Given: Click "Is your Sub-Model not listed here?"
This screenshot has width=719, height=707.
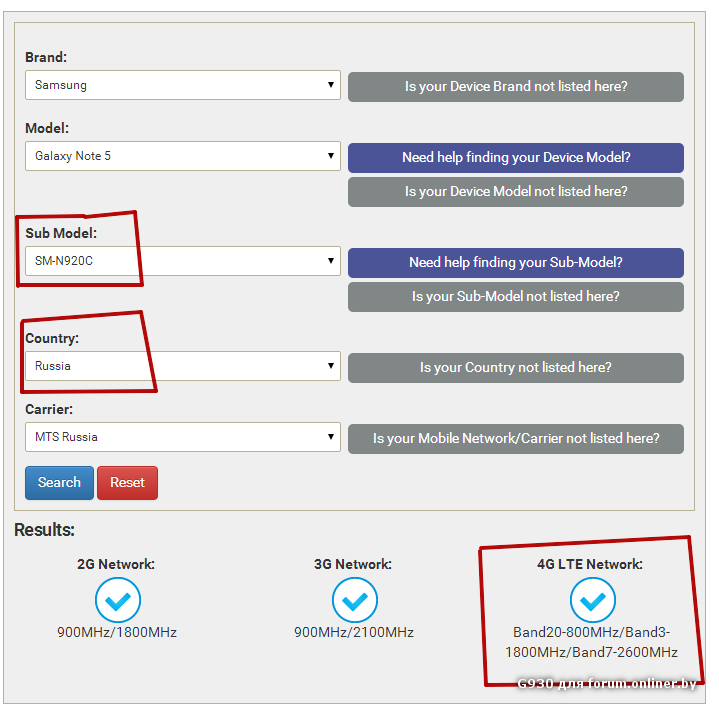Looking at the screenshot, I should click(x=516, y=297).
